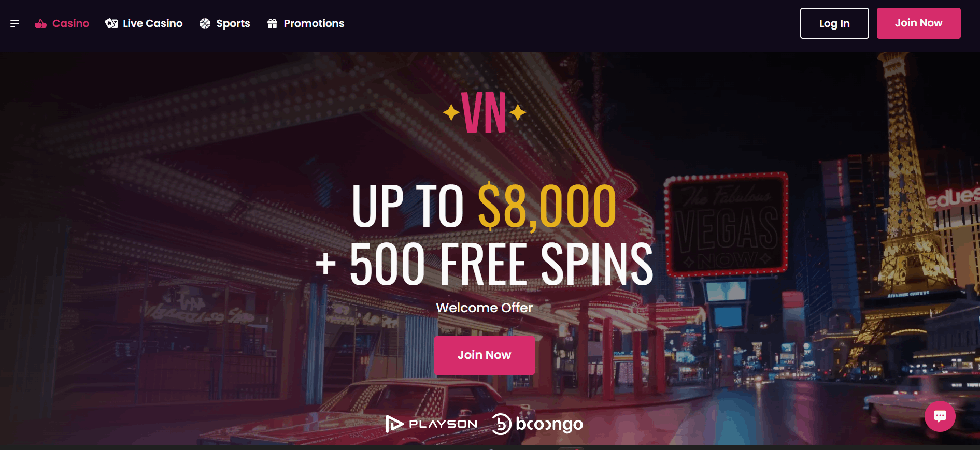Click the 500 FREE SPINS text
Viewport: 980px width, 450px height.
501,264
